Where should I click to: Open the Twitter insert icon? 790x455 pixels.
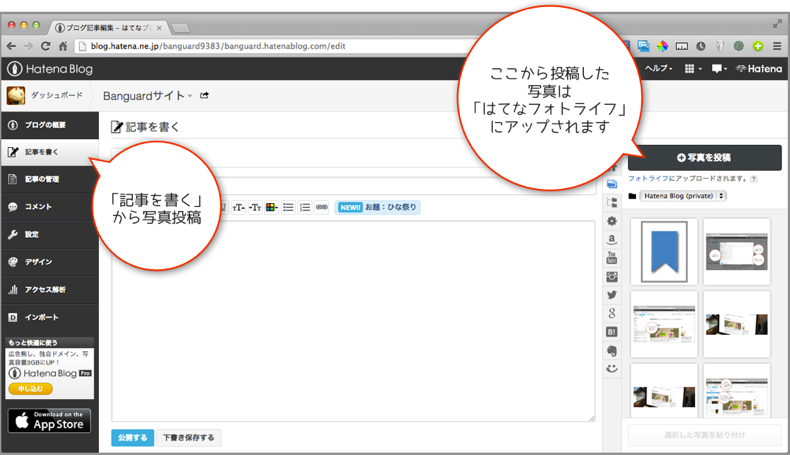tap(612, 295)
